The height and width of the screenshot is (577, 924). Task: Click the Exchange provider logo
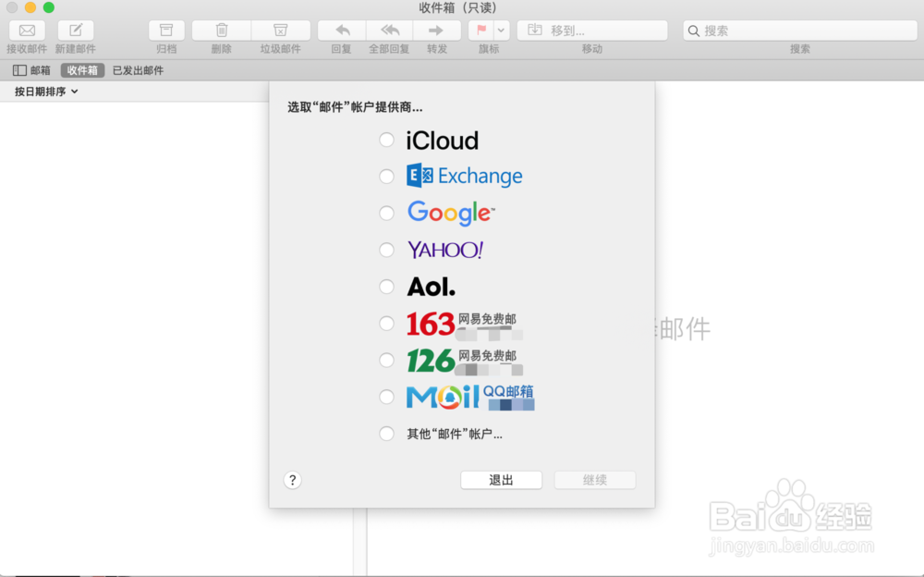tap(465, 176)
